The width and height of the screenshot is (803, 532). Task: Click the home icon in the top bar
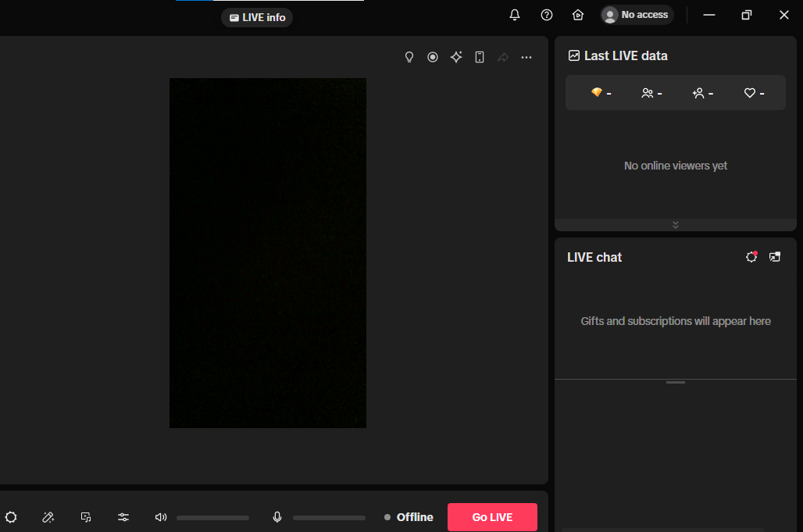(x=578, y=14)
